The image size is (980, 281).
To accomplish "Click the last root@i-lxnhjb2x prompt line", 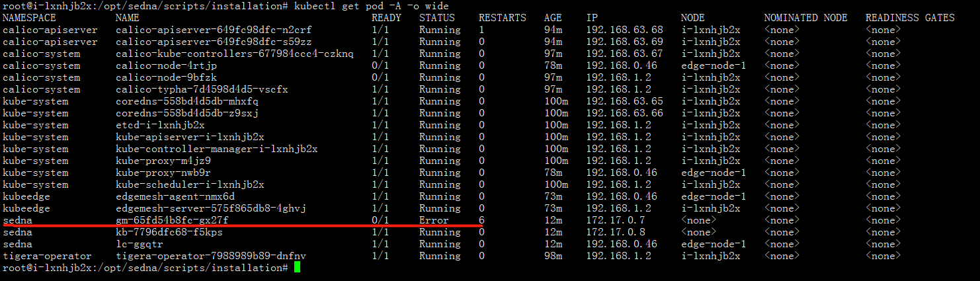I will [145, 268].
